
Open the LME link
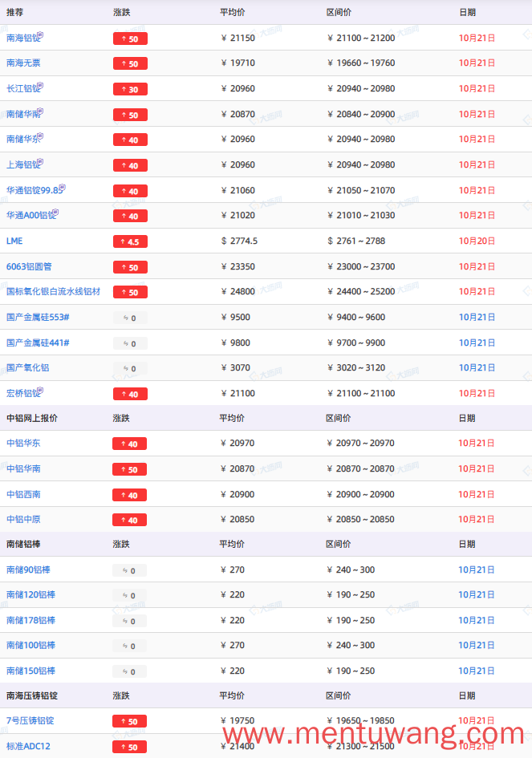[x=14, y=241]
